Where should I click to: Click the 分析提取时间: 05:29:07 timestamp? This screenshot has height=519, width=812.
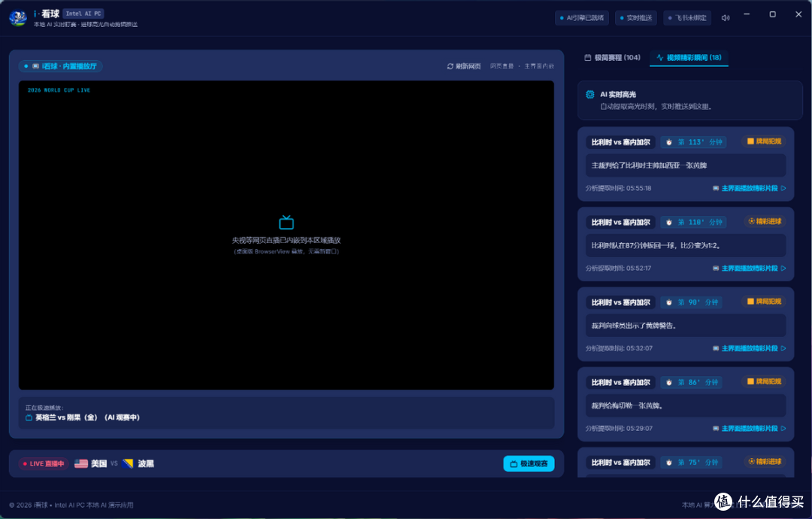(x=619, y=428)
